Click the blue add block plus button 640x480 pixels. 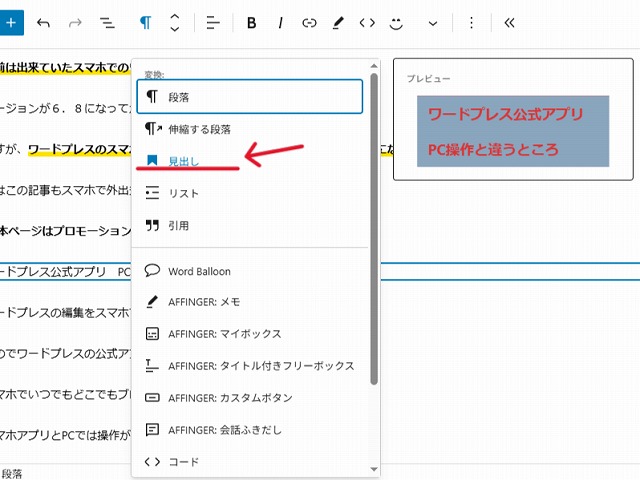tap(13, 22)
